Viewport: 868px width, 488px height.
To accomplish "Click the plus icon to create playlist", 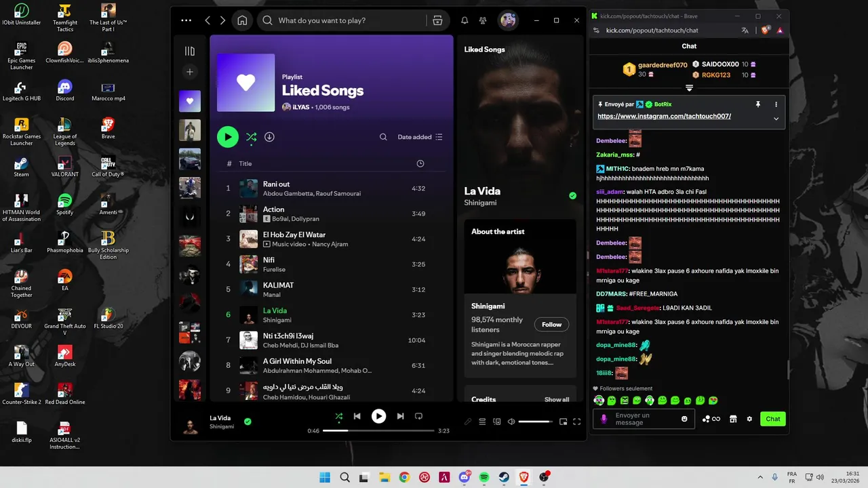I will coord(190,72).
